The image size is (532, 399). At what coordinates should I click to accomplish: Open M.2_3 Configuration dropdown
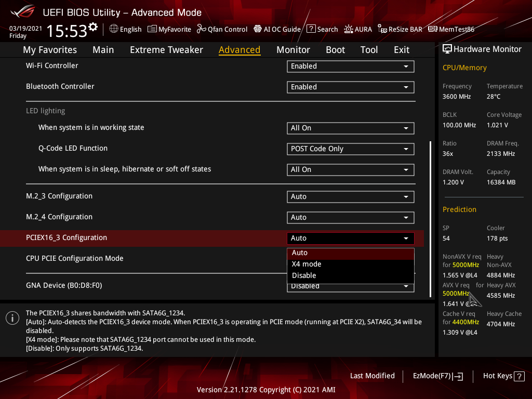(x=351, y=197)
